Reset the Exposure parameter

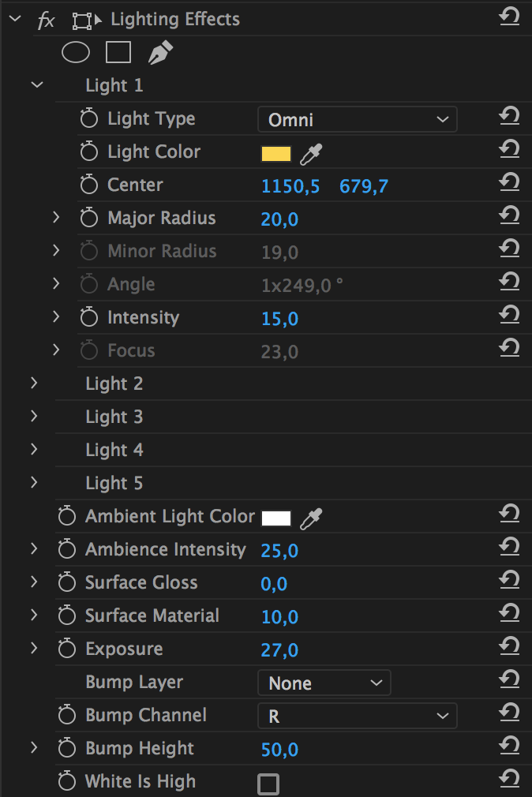pyautogui.click(x=509, y=646)
